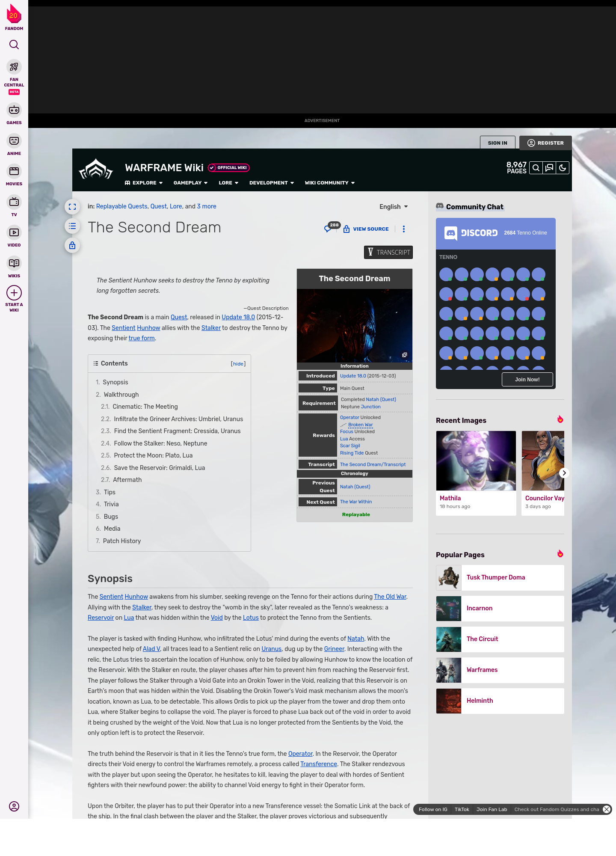Open Helminth popular page

500,701
